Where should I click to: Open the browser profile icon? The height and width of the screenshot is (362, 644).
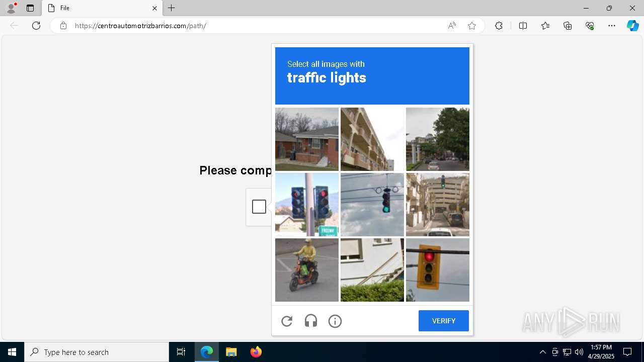[x=11, y=8]
